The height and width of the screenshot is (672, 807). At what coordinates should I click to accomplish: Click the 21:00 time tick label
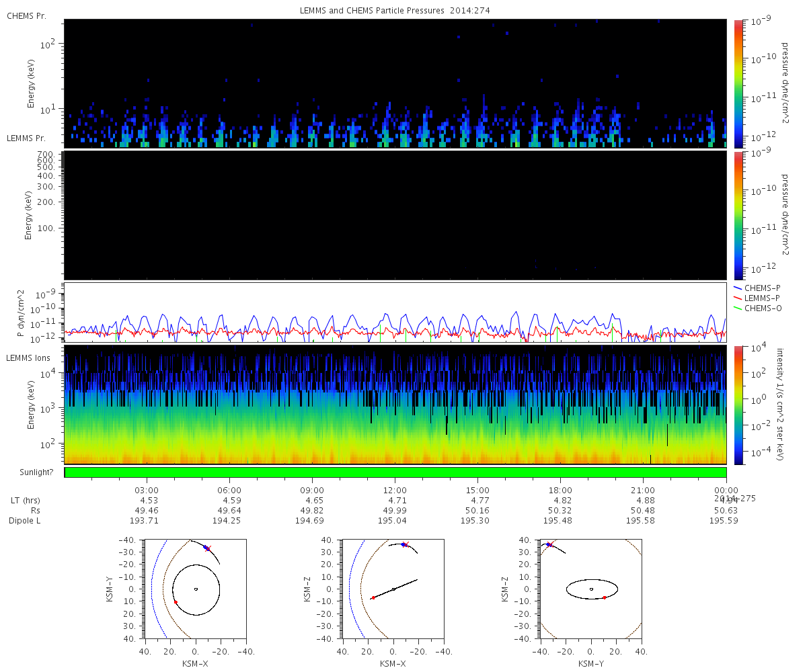pos(644,490)
